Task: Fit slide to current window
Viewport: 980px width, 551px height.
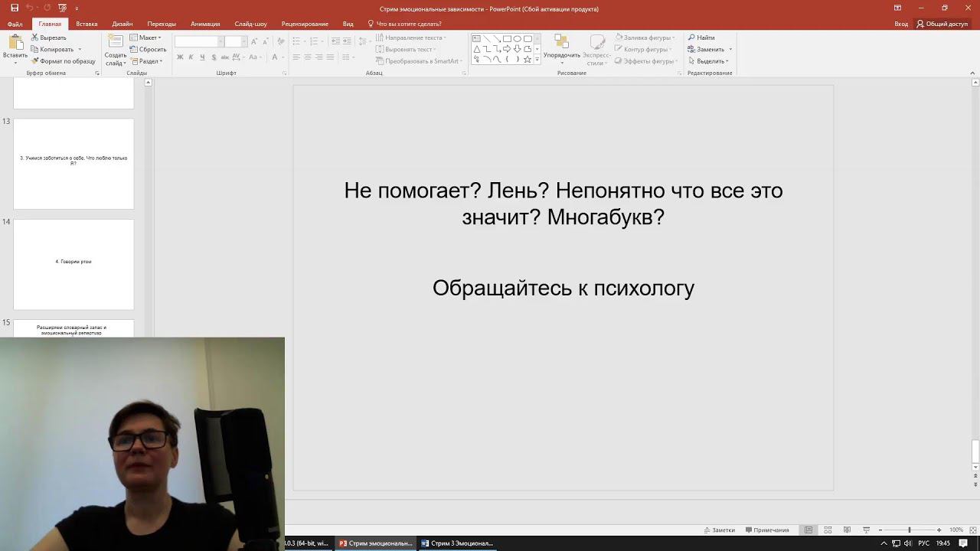Action: (972, 530)
